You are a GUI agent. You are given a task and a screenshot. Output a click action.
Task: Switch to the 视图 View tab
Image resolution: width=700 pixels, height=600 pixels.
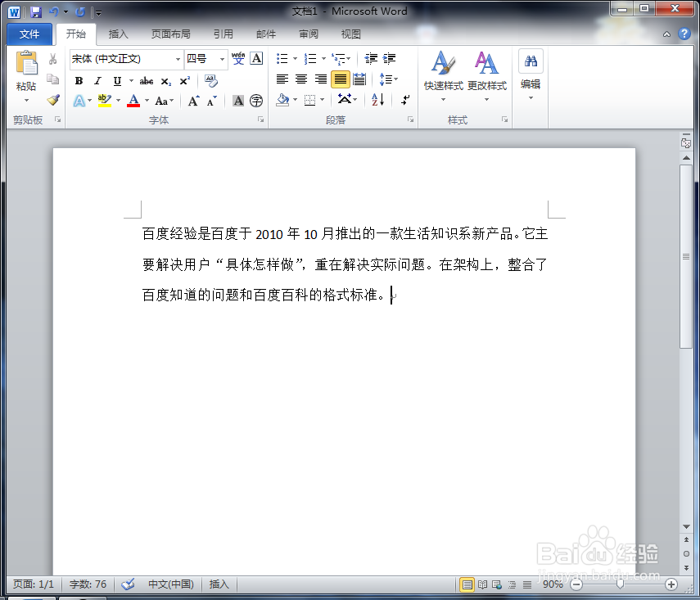[351, 34]
